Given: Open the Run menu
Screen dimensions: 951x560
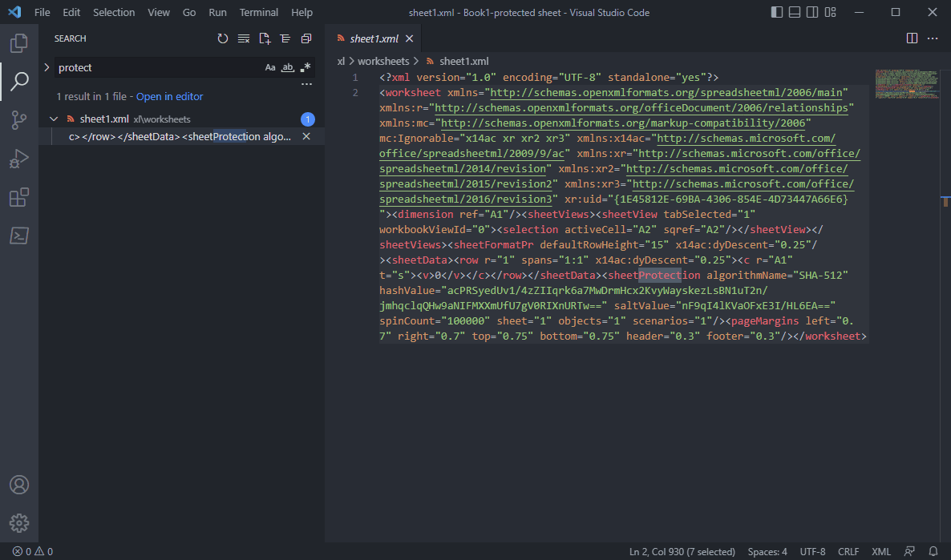Looking at the screenshot, I should click(218, 12).
